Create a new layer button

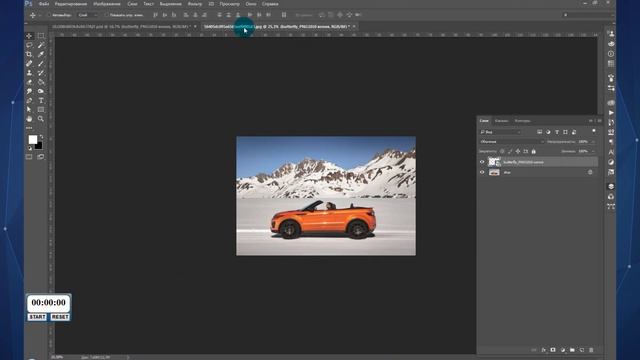(582, 350)
